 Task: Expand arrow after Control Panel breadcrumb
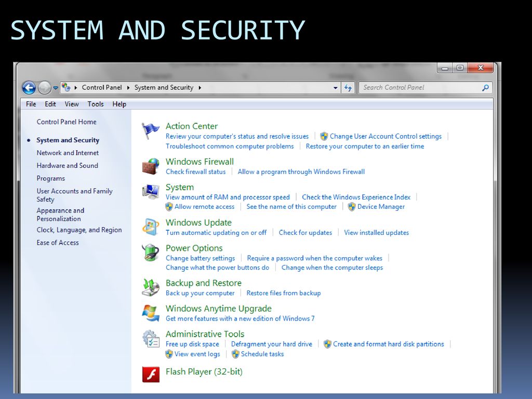point(128,87)
